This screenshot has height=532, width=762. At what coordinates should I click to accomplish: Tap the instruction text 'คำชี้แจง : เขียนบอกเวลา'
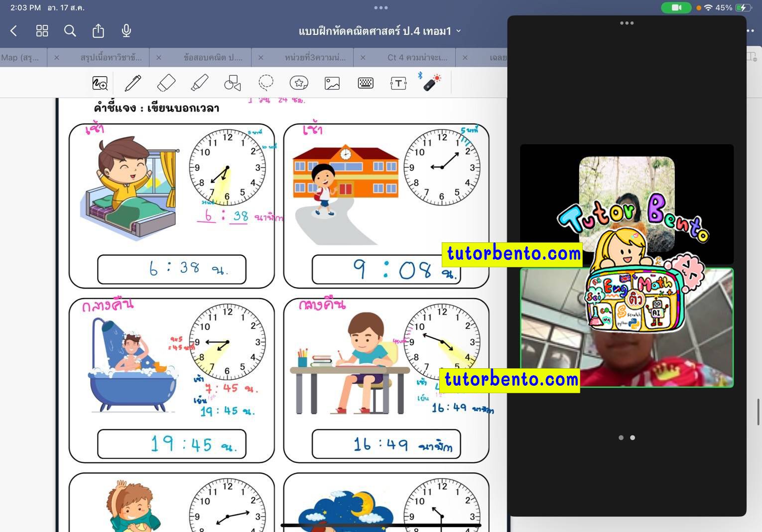[x=156, y=108]
